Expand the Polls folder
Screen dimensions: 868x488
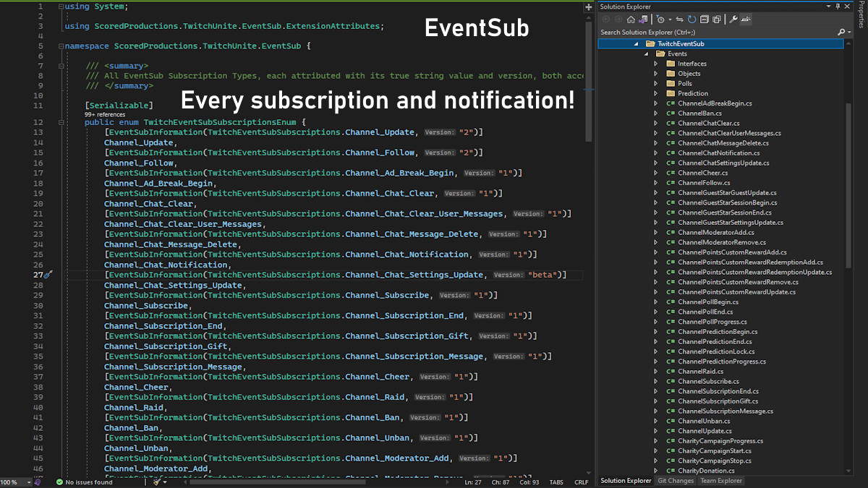[656, 84]
